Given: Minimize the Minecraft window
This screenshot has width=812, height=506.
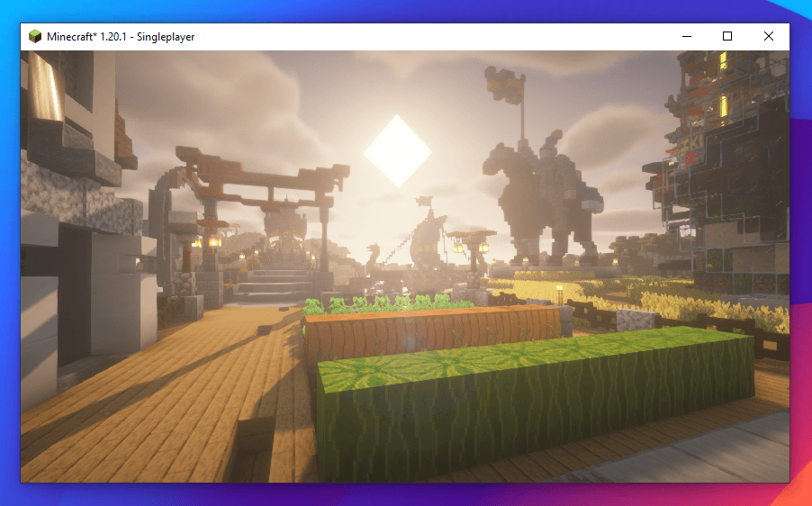Looking at the screenshot, I should tap(687, 36).
